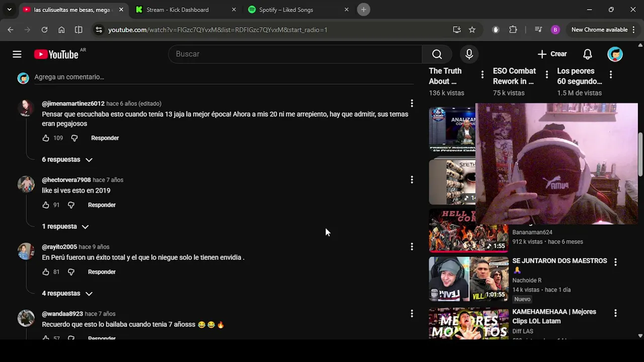The image size is (644, 362).
Task: Open YouTube notifications bell
Action: pos(587,54)
